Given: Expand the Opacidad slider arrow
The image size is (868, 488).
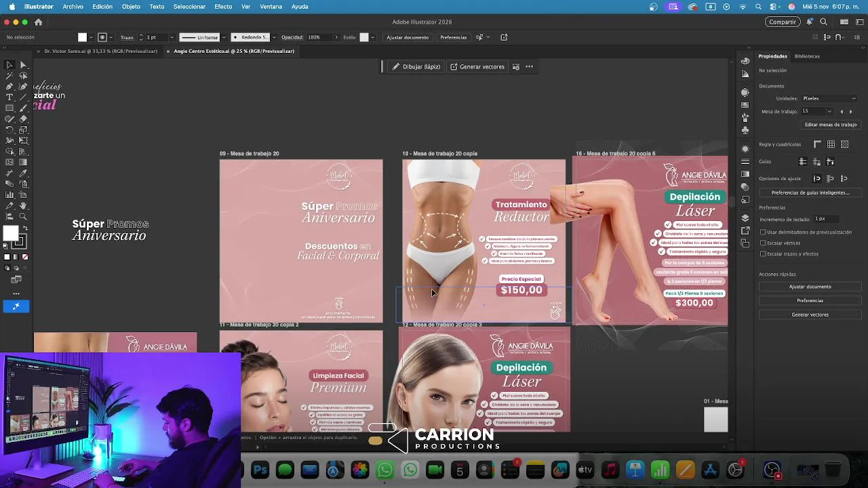Looking at the screenshot, I should tap(336, 37).
